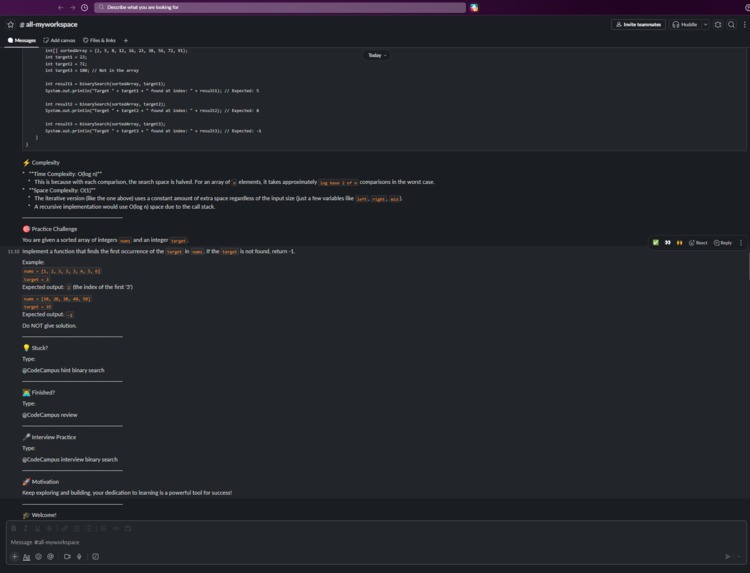750x573 pixels.
Task: Expand the Huddle options dropdown arrow
Action: (x=705, y=24)
